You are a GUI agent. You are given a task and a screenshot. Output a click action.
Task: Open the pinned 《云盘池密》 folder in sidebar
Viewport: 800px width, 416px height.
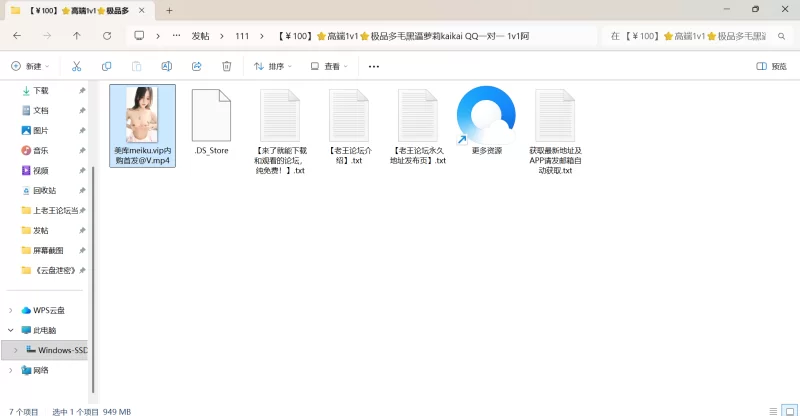click(x=54, y=270)
